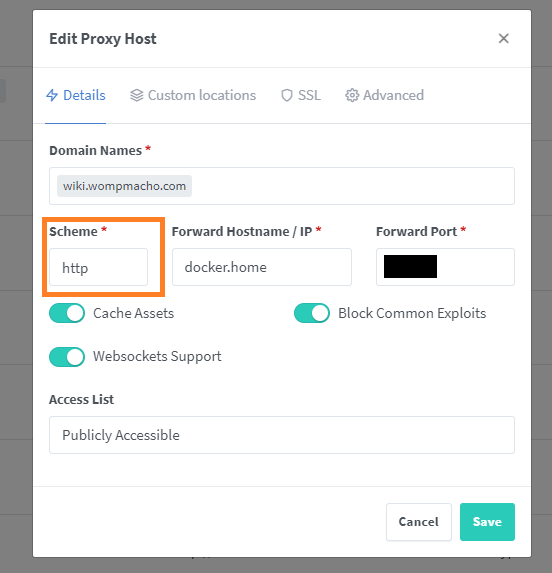Click the shield icon for SSL

click(287, 95)
